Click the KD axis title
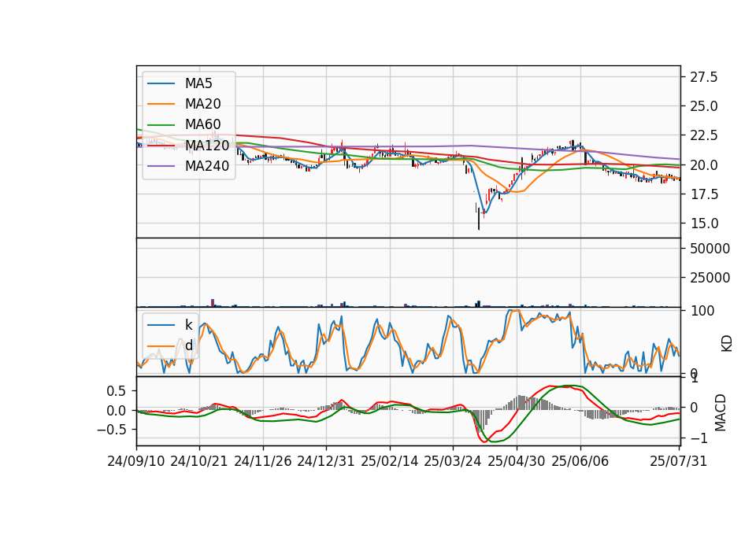Screen dimensions: 756x543 [x=726, y=343]
